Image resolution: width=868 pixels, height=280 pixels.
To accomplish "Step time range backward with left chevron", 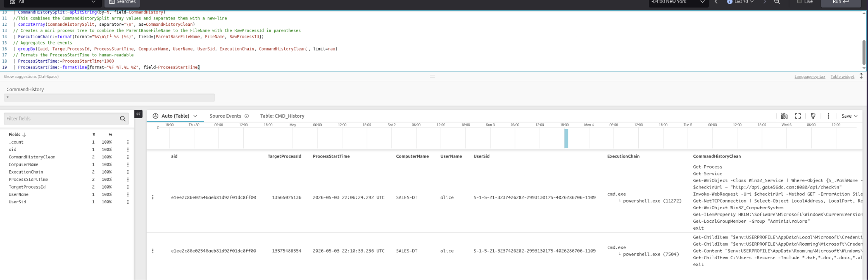I will coord(716,2).
